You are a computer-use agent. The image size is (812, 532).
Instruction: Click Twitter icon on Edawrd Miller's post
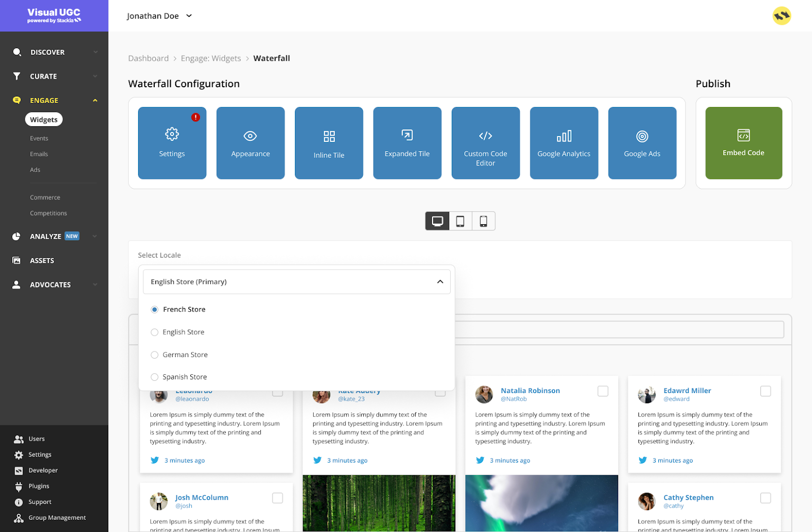642,460
